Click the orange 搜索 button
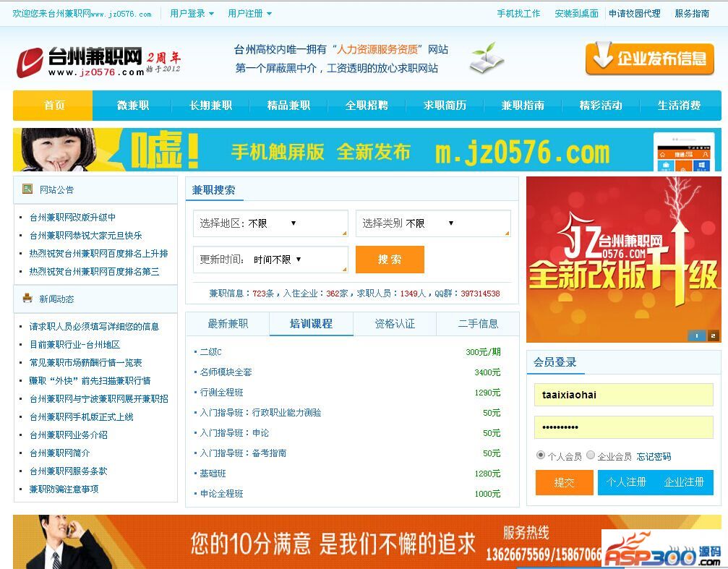The width and height of the screenshot is (728, 569). tap(390, 259)
